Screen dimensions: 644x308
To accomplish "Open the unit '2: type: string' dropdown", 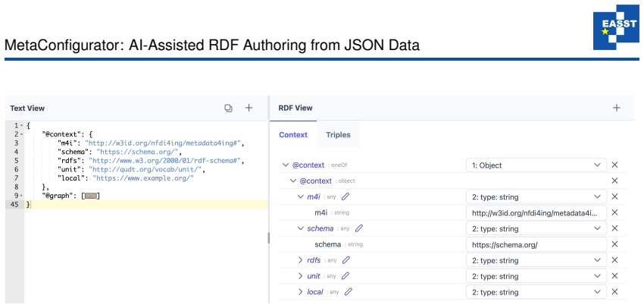I will (536, 276).
